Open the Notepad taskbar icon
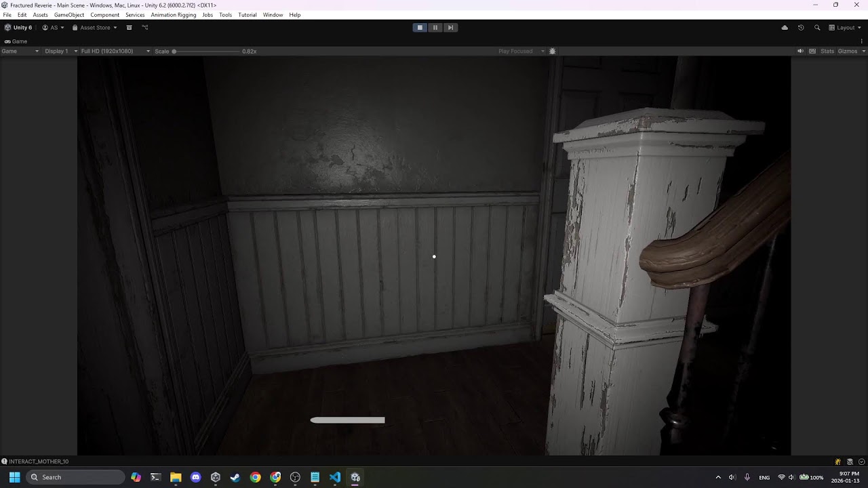 click(x=315, y=477)
